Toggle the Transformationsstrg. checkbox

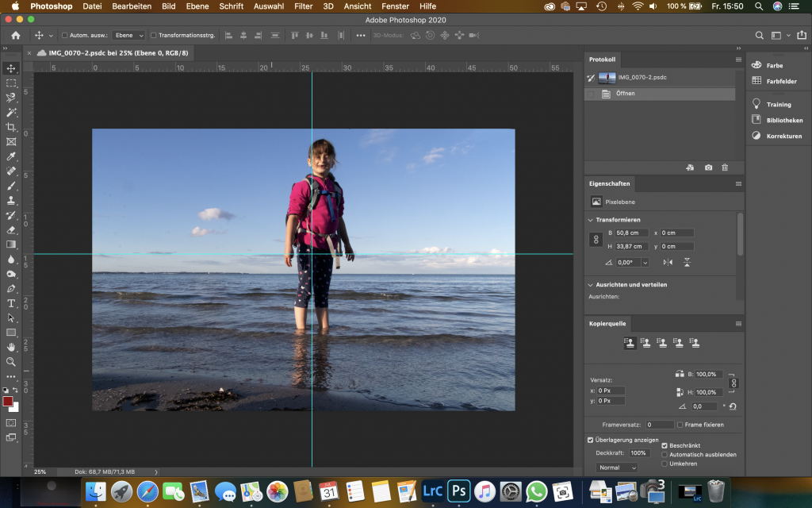154,36
